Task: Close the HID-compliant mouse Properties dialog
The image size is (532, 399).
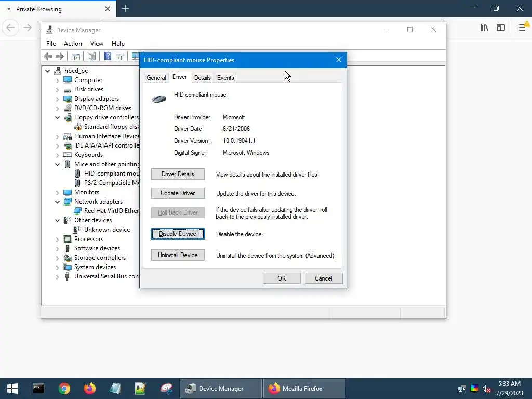Action: pos(339,60)
